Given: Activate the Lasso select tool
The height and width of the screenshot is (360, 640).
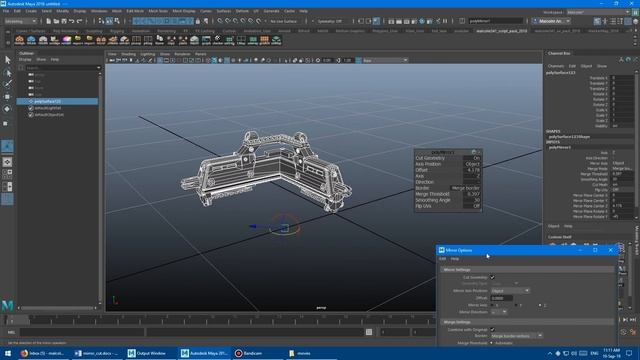Looking at the screenshot, I should tap(7, 73).
